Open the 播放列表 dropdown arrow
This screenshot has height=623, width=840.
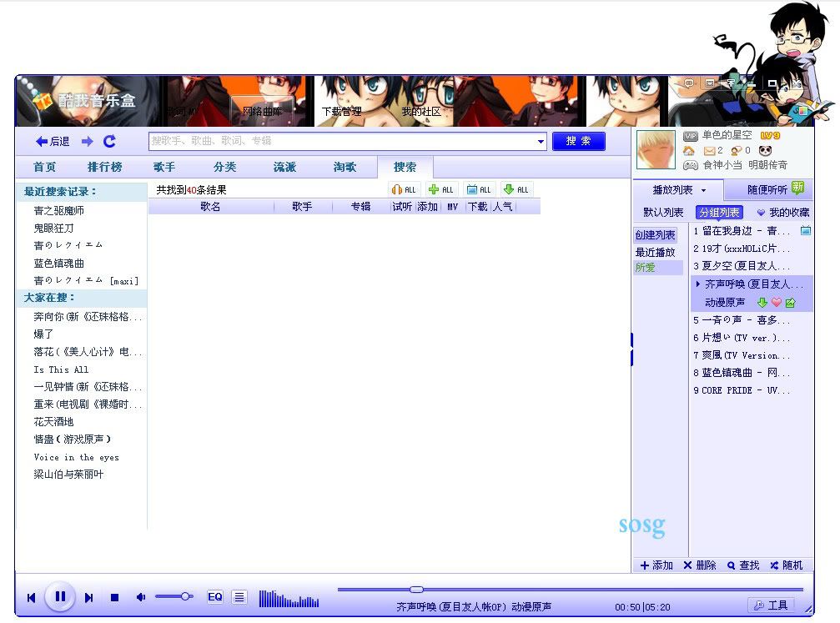(x=703, y=190)
